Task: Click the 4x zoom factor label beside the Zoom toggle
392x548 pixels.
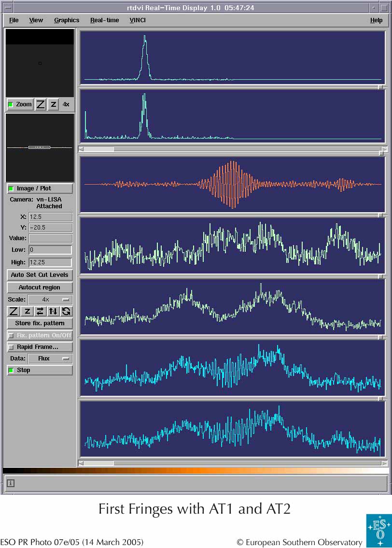Action: pos(66,104)
